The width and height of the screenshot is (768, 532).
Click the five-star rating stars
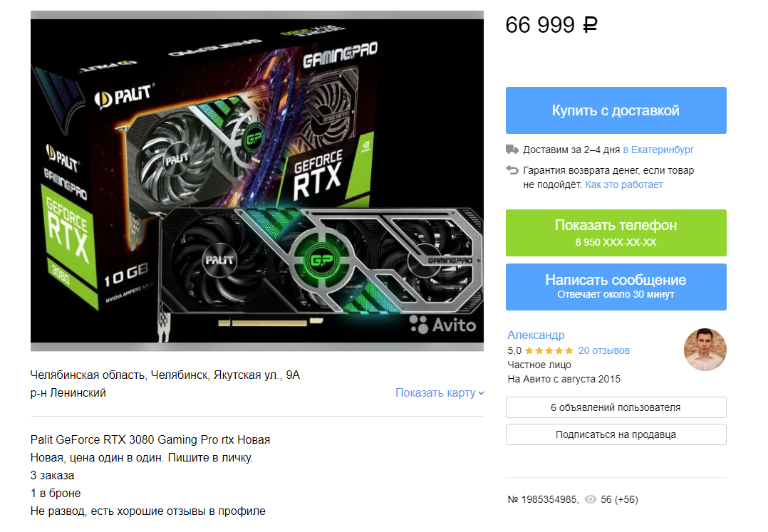click(x=549, y=350)
